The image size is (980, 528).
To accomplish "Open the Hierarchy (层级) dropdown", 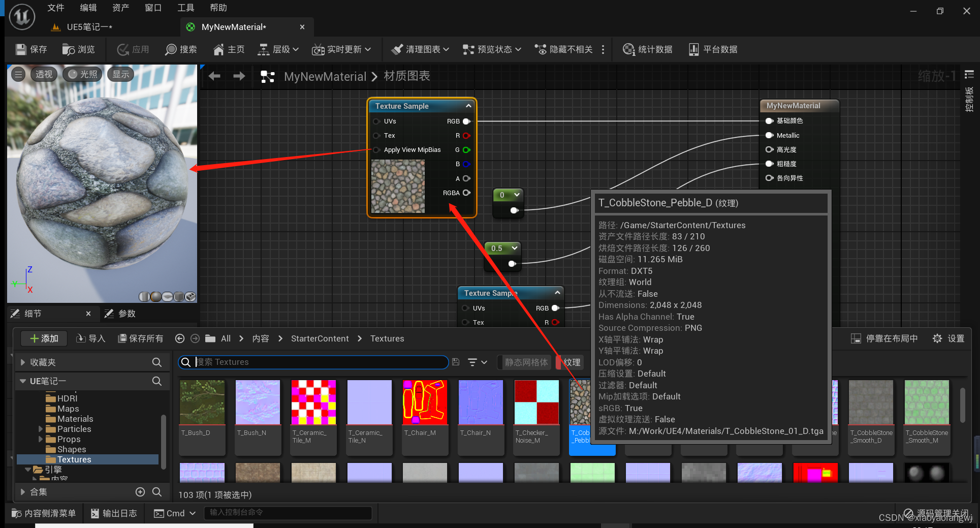I will tap(278, 49).
